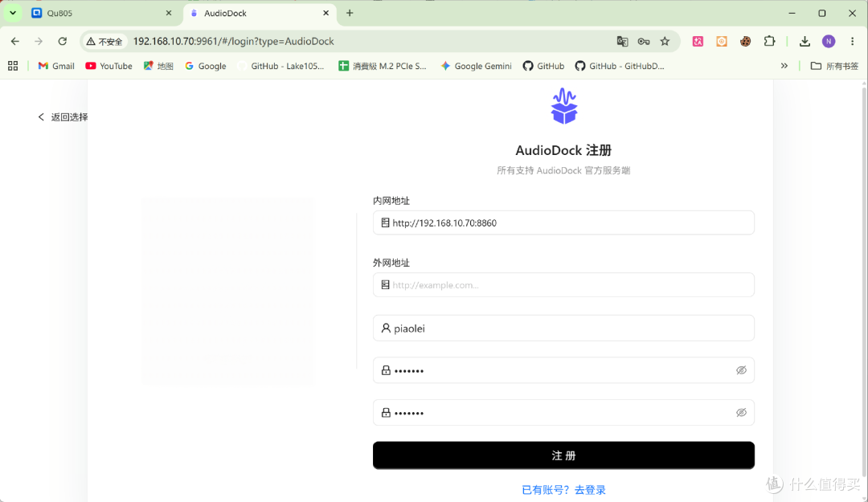The image size is (868, 502).
Task: Open the YouTube bookmark
Action: pos(108,66)
